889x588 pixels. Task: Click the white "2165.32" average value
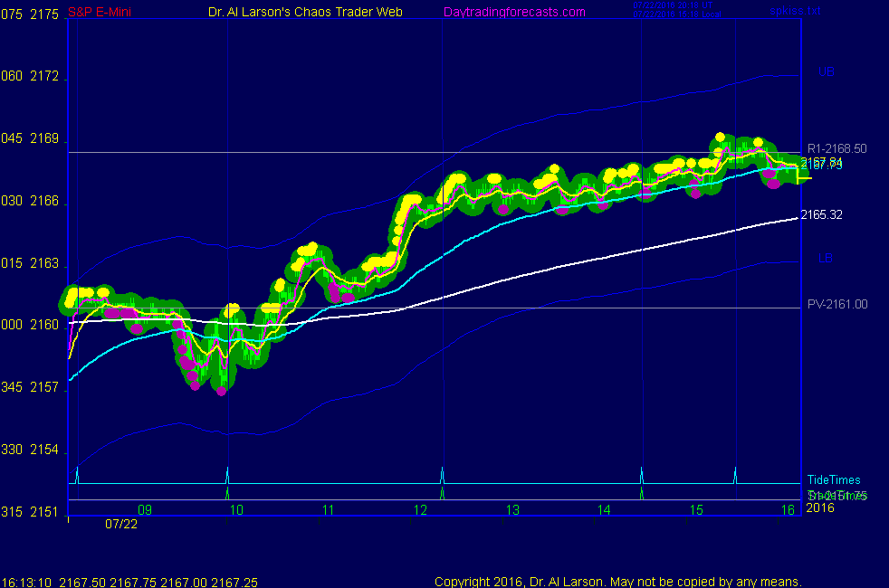tap(821, 214)
